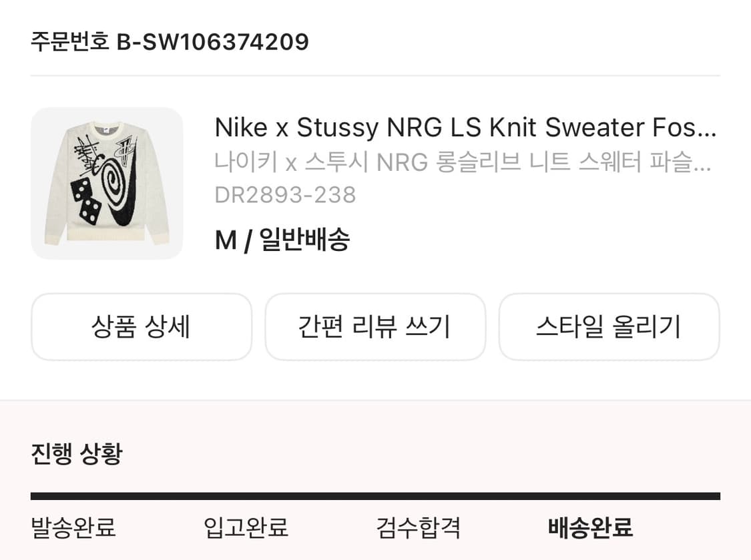Viewport: 751px width, 560px height.
Task: Expand the truncated English title ellipsis
Action: 705,128
